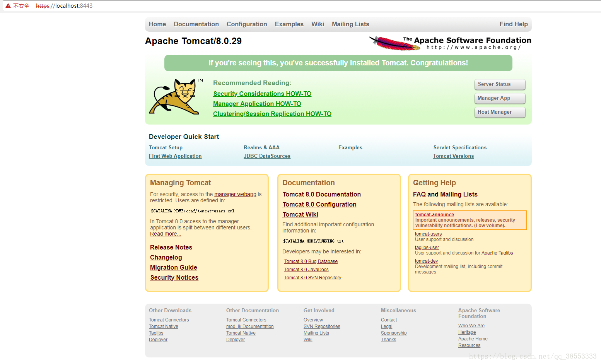Click the browser address bar URL

(x=64, y=6)
